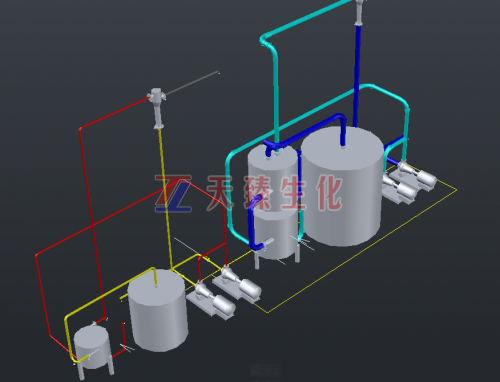Click the 天臻生化 watermark text
500x382 pixels.
274,193
